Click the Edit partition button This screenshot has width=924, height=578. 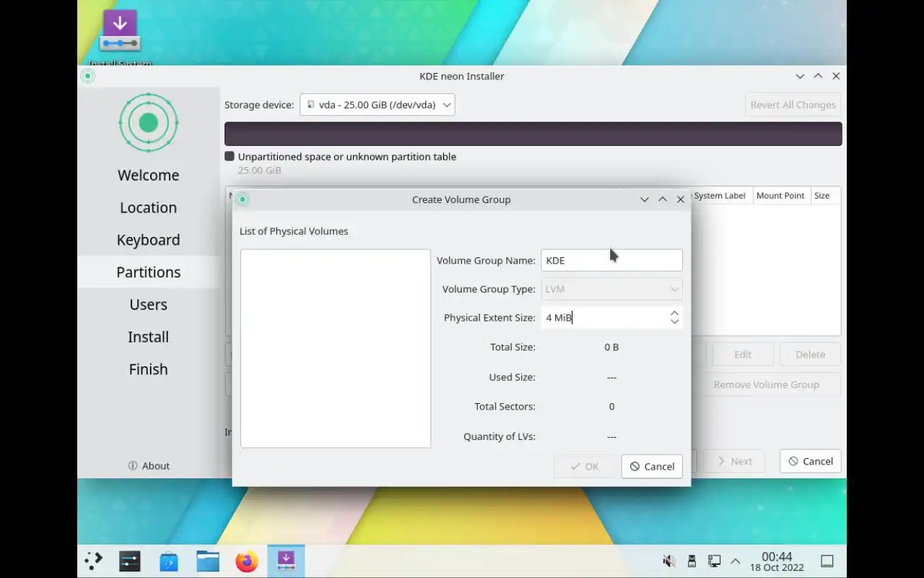click(743, 355)
